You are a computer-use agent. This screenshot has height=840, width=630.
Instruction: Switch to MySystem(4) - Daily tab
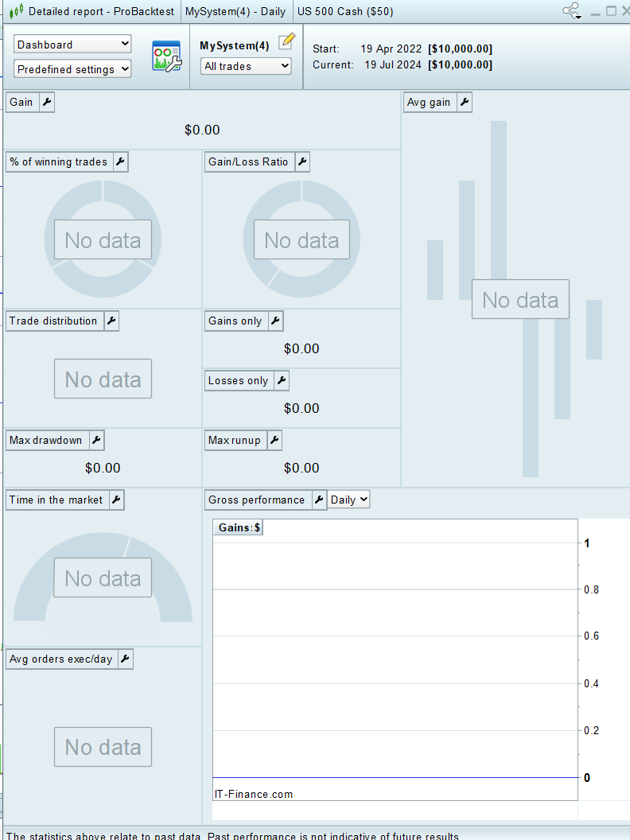pos(235,12)
